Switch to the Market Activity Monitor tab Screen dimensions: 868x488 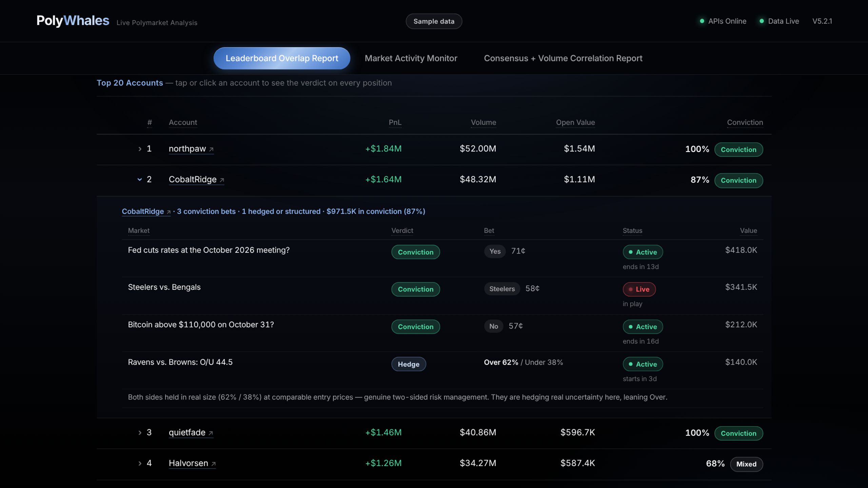coord(411,58)
